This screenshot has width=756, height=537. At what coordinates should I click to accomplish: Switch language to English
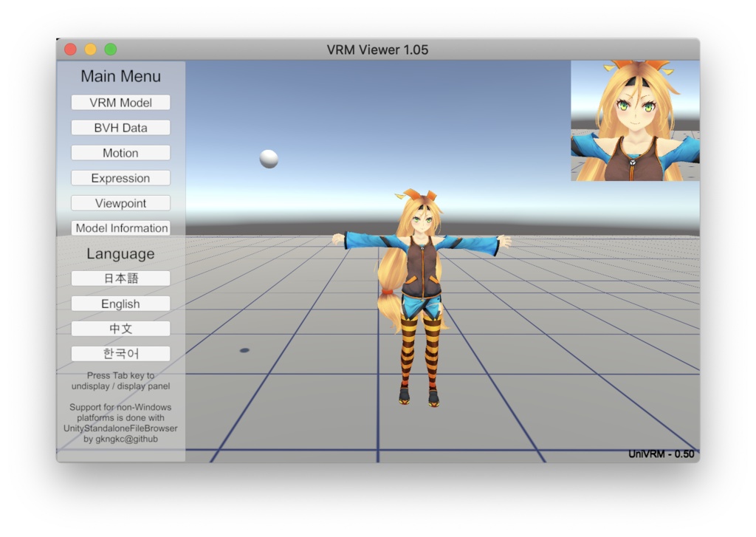click(120, 303)
